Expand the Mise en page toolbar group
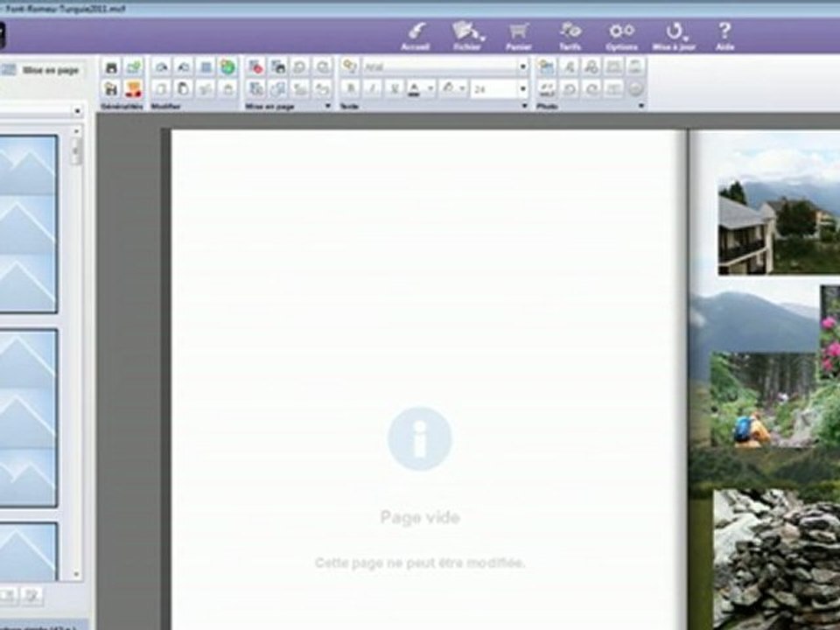The image size is (840, 630). click(328, 106)
